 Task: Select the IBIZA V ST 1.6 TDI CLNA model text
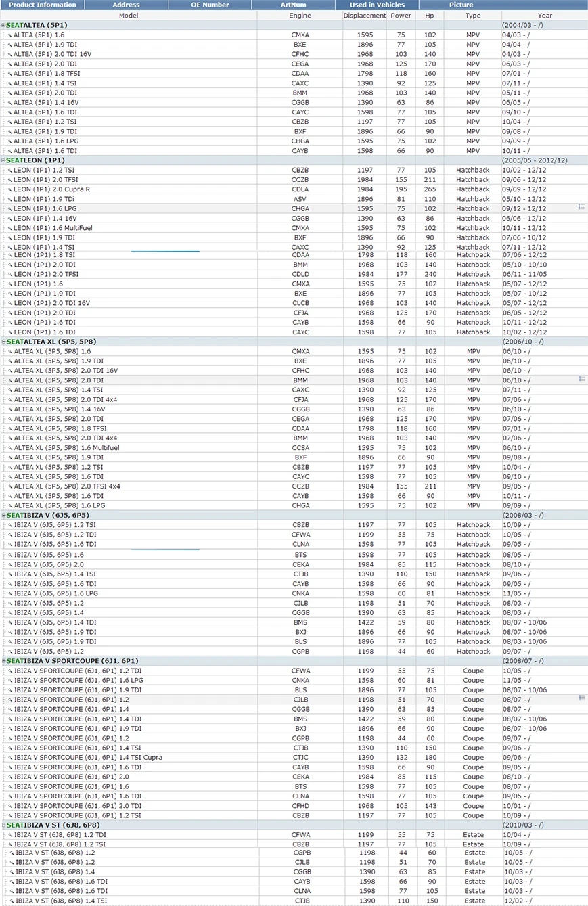click(61, 892)
